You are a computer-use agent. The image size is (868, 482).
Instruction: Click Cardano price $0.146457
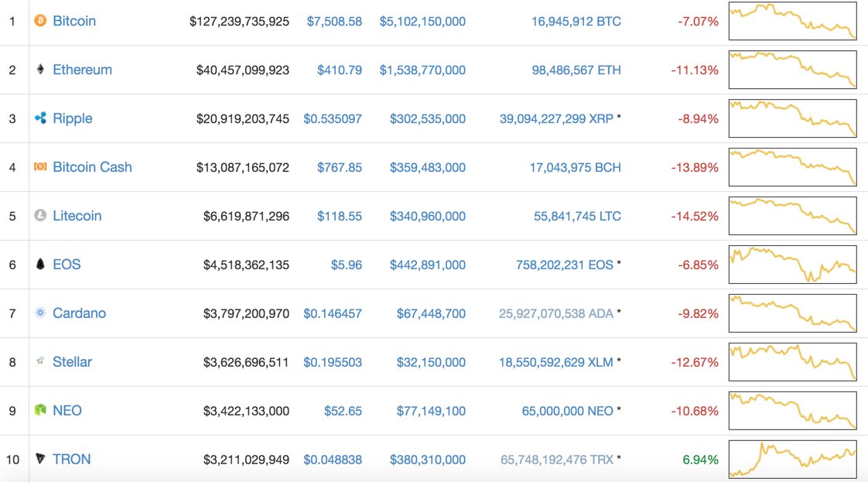333,314
